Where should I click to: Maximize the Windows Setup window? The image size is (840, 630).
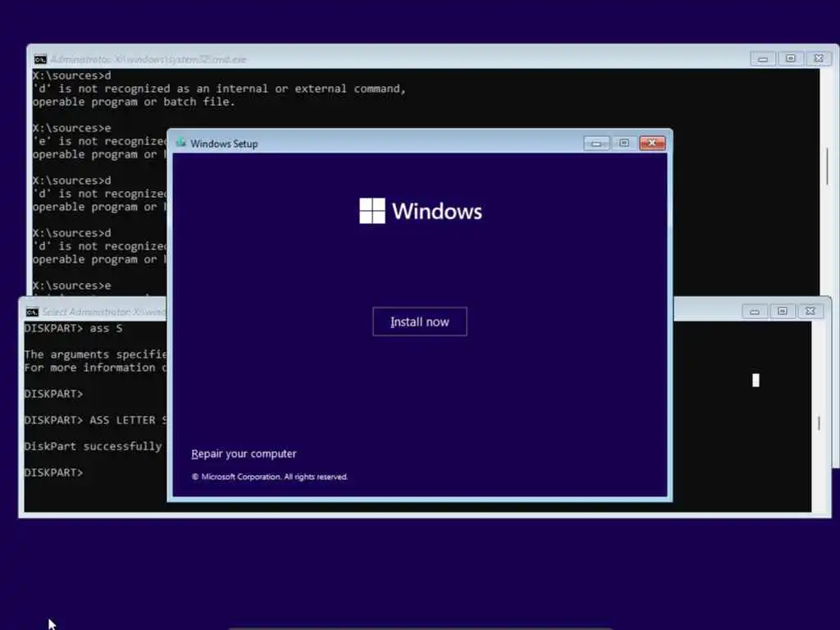pyautogui.click(x=624, y=143)
